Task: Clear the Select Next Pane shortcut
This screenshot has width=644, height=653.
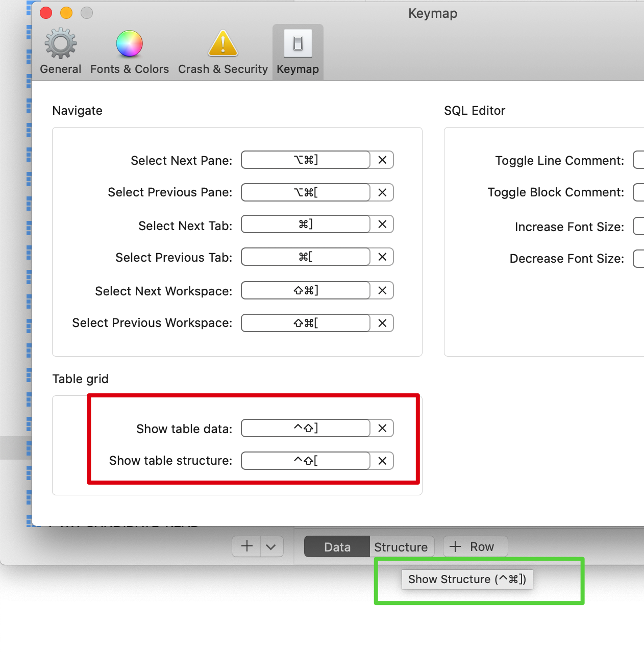Action: tap(382, 160)
